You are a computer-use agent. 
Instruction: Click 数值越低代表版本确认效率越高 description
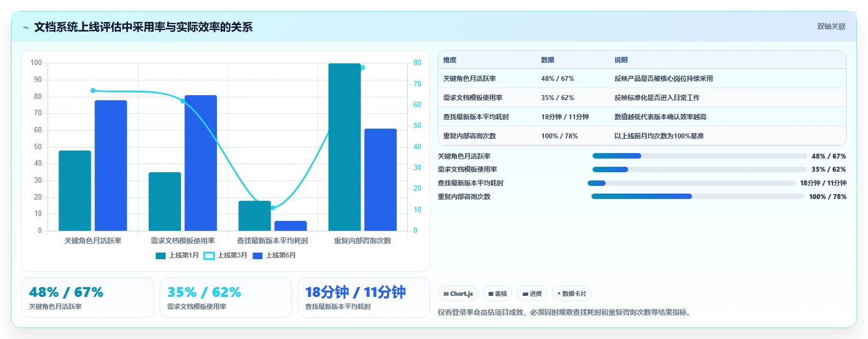click(660, 117)
